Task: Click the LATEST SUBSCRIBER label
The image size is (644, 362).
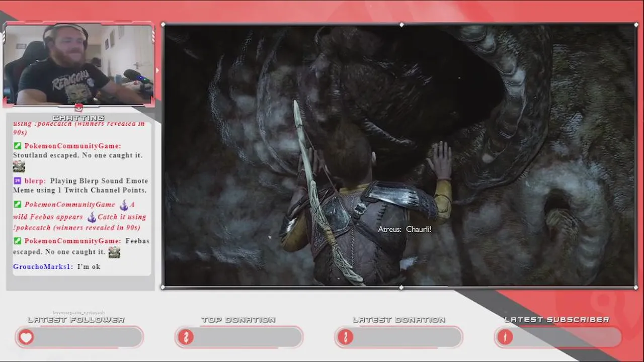Action: [557, 320]
